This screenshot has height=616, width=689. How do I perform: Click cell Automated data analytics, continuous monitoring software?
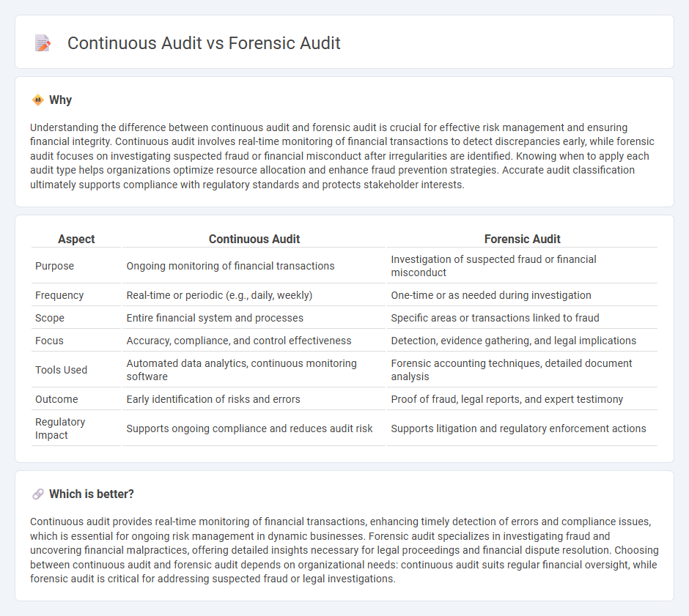click(x=254, y=370)
